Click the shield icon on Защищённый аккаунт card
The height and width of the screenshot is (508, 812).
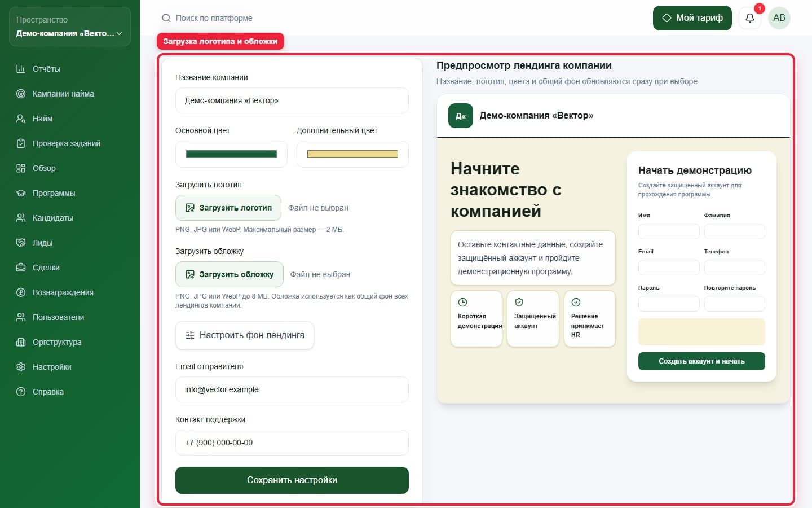(x=519, y=302)
